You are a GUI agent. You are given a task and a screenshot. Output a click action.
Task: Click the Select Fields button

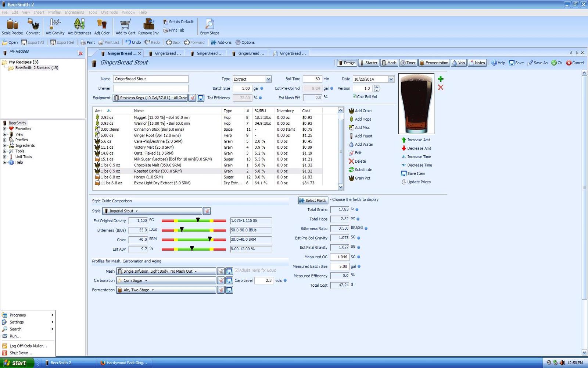click(313, 201)
